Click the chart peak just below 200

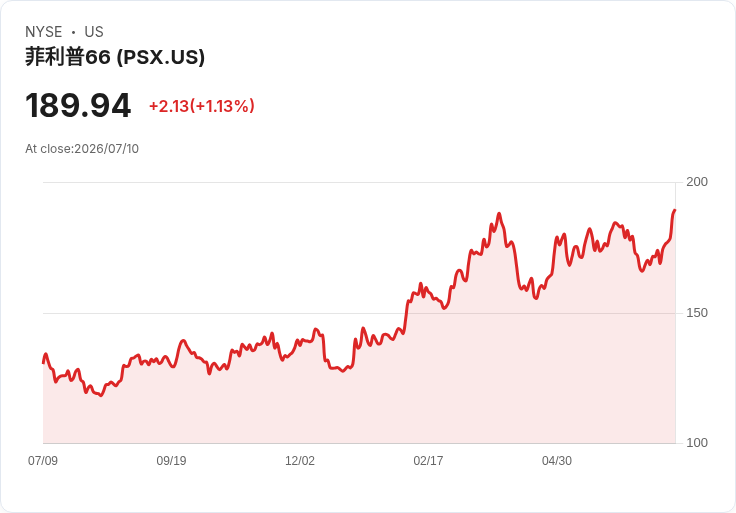(x=499, y=214)
